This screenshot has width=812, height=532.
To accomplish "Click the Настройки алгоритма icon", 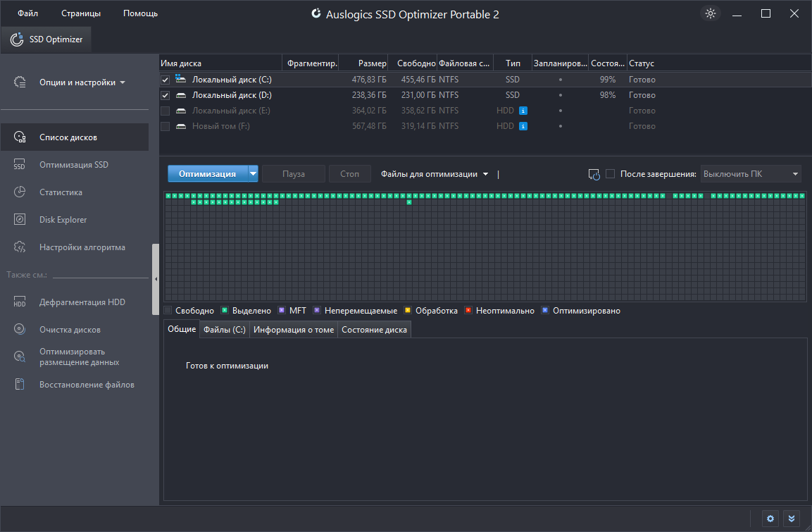I will (20, 247).
